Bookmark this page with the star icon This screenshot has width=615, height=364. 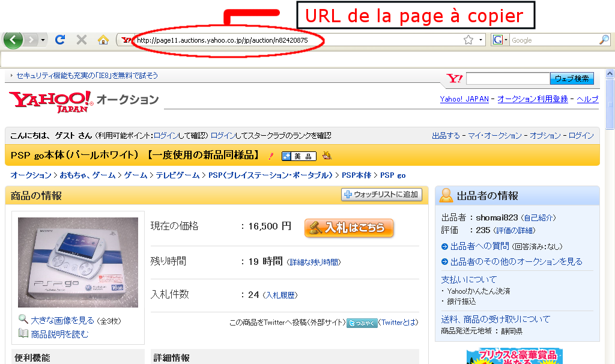click(468, 40)
